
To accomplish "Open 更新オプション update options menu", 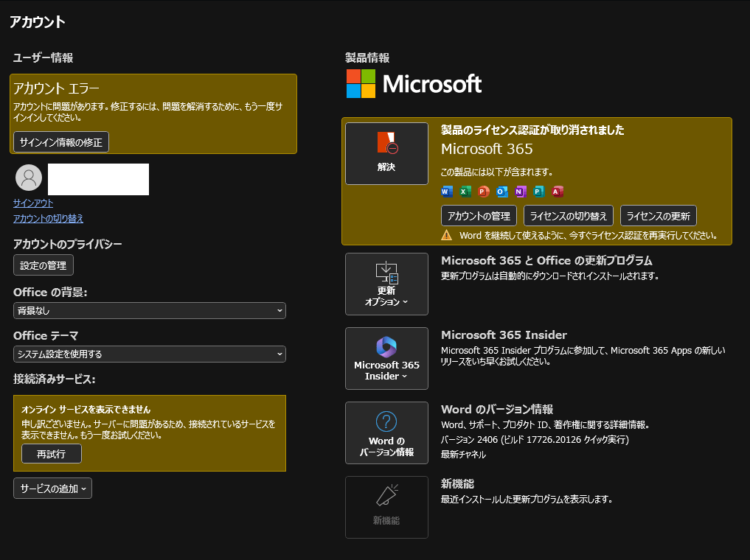I will [x=386, y=284].
